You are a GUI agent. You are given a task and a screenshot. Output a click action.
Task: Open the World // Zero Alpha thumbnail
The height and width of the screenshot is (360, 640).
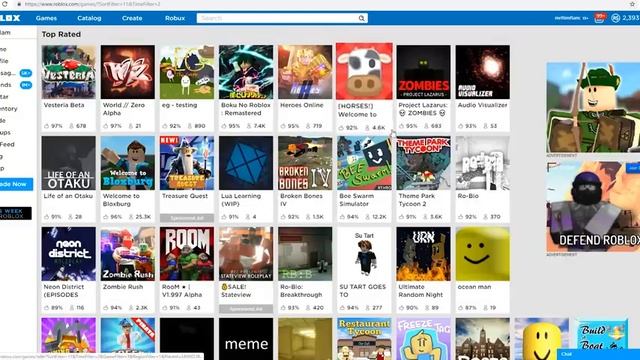click(128, 72)
